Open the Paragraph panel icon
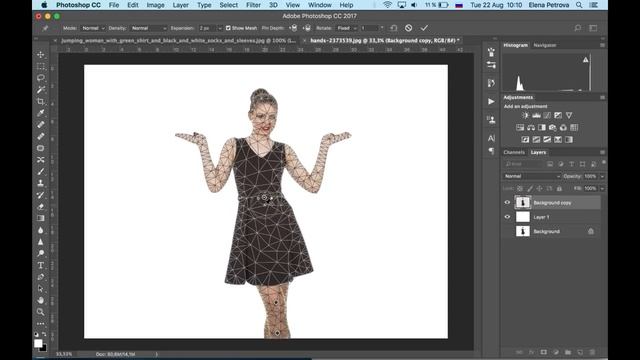 click(x=491, y=151)
